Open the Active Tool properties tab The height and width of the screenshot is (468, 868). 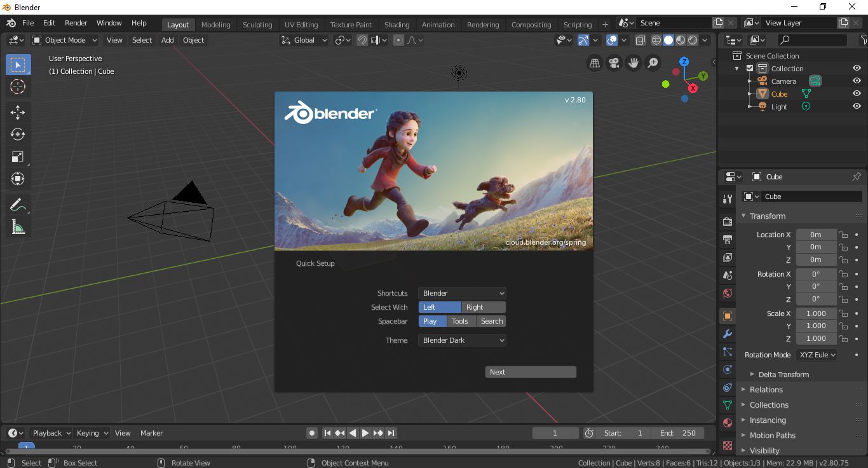pyautogui.click(x=728, y=199)
